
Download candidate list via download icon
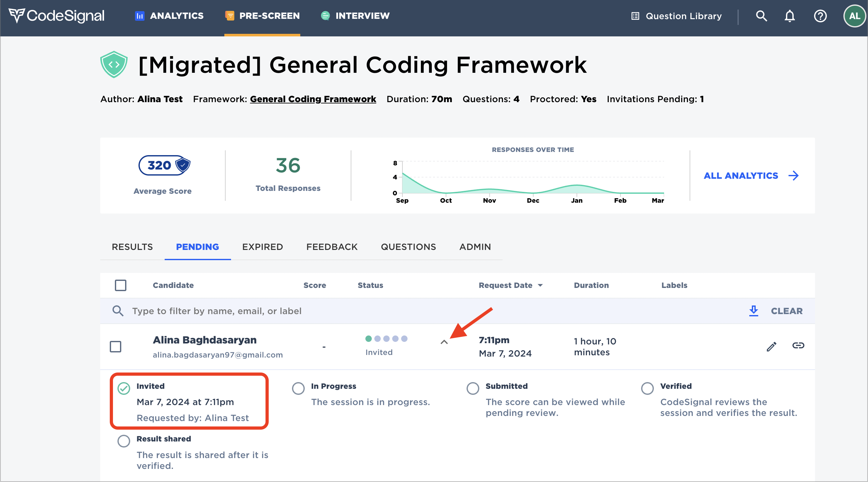pos(754,311)
